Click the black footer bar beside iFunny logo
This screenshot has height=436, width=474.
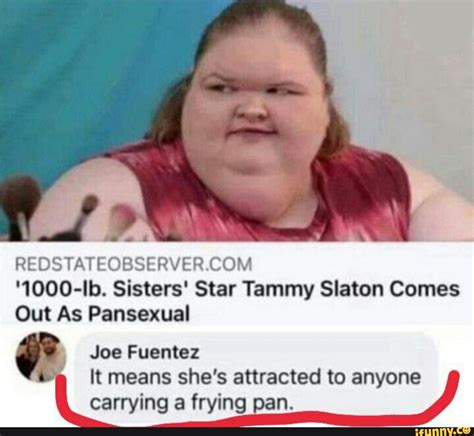coord(207,432)
